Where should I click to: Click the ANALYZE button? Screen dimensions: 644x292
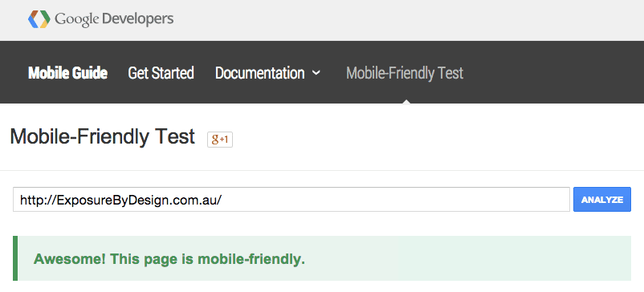pyautogui.click(x=602, y=200)
